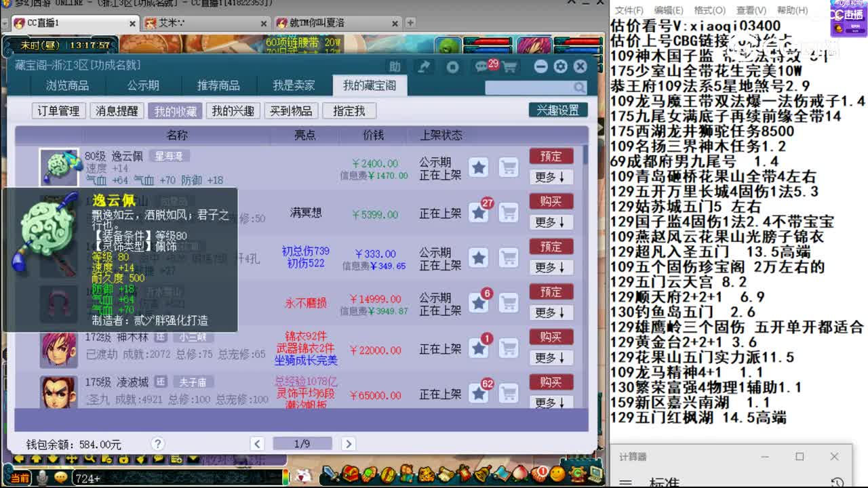Click 预定 for the ¥14999.00 item
Image resolution: width=868 pixels, height=488 pixels.
pos(551,292)
